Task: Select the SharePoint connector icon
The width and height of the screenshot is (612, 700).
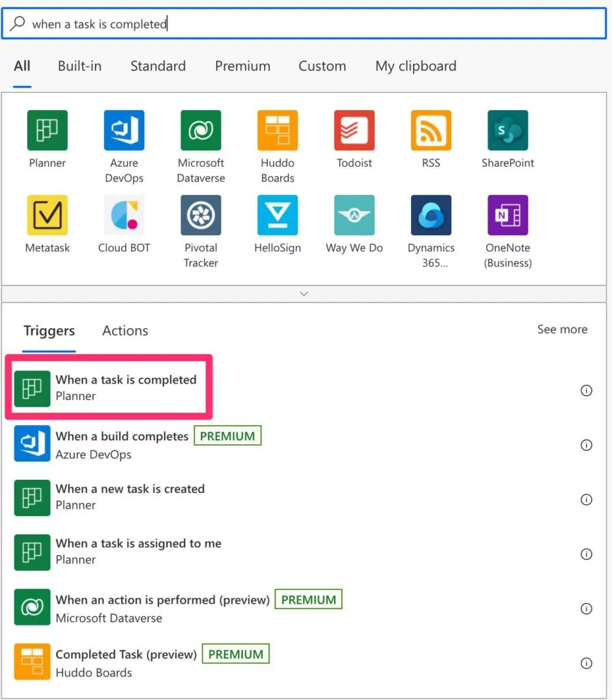Action: [507, 131]
